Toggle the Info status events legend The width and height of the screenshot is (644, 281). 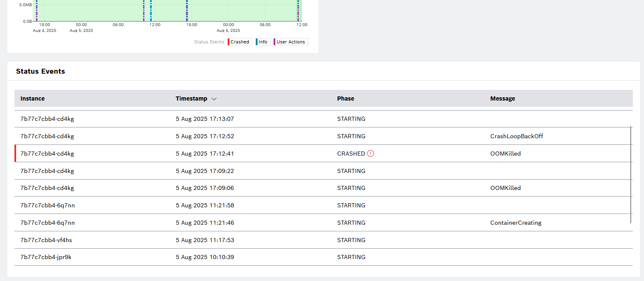coord(263,42)
